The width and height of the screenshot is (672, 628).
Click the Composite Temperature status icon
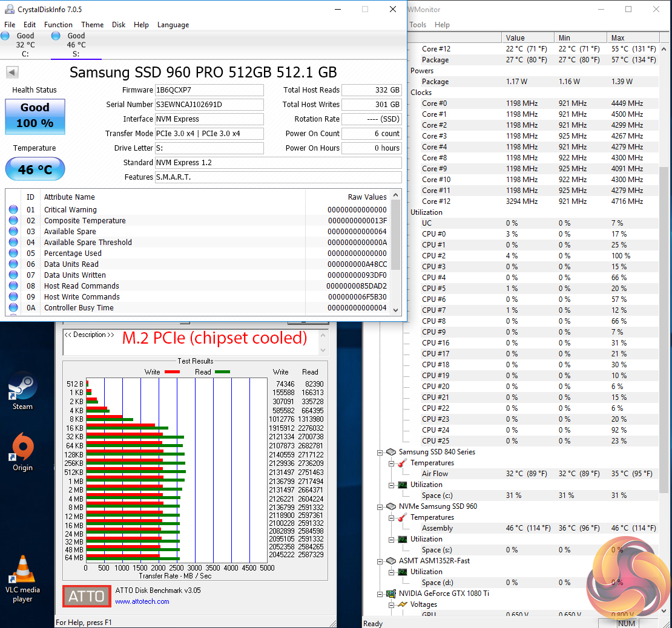click(13, 220)
